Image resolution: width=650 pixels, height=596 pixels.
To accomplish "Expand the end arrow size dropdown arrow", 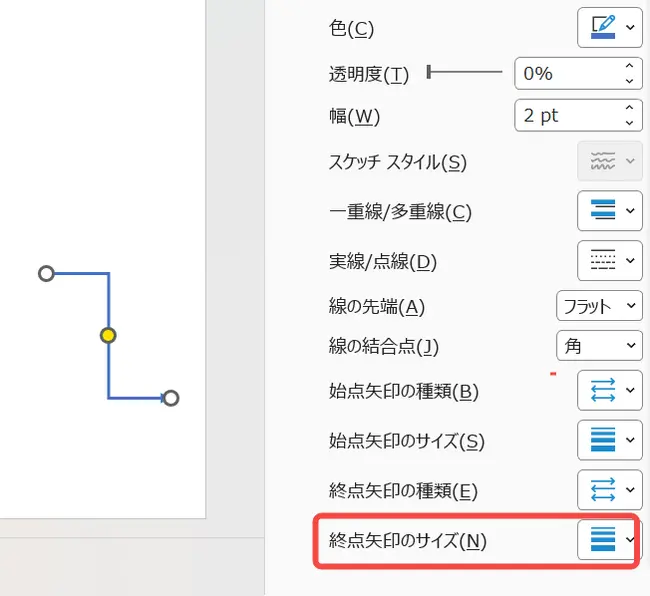I will point(630,540).
